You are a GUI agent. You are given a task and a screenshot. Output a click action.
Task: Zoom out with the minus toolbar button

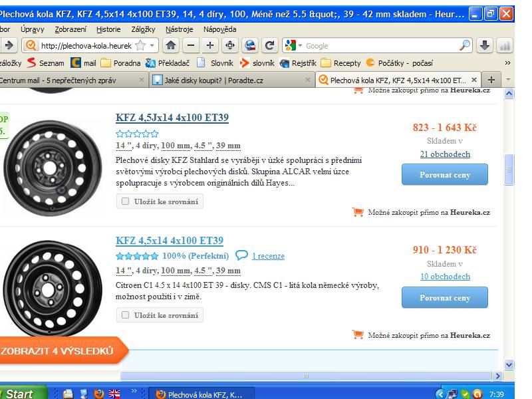pyautogui.click(x=191, y=45)
